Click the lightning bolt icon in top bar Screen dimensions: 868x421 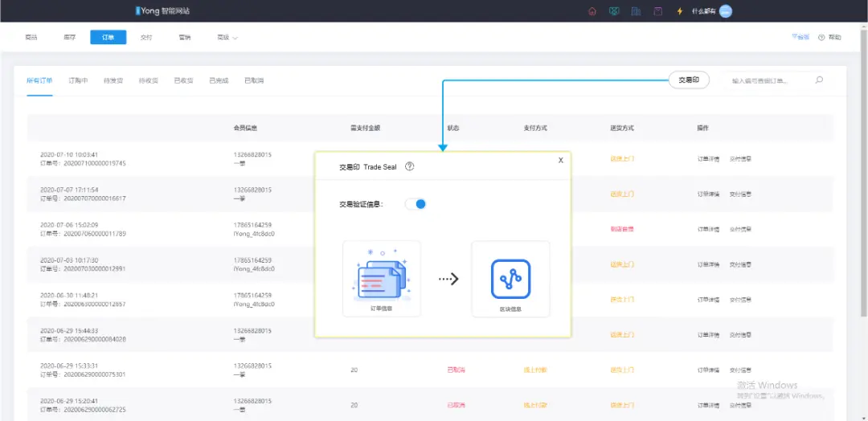tap(680, 11)
